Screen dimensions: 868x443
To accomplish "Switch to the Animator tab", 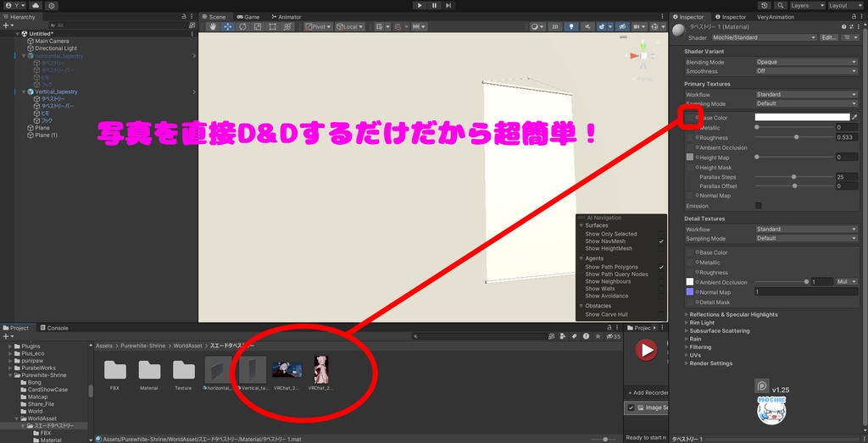I will pyautogui.click(x=285, y=17).
